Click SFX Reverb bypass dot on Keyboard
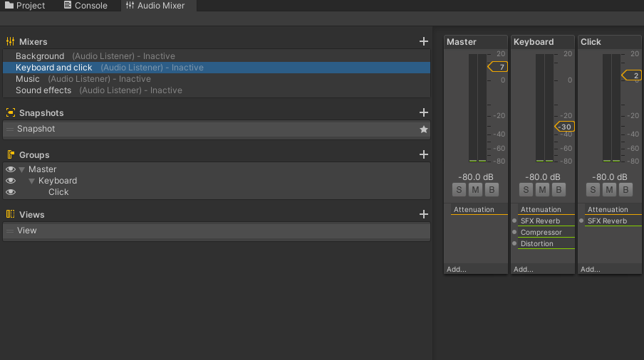The image size is (644, 360). point(514,221)
